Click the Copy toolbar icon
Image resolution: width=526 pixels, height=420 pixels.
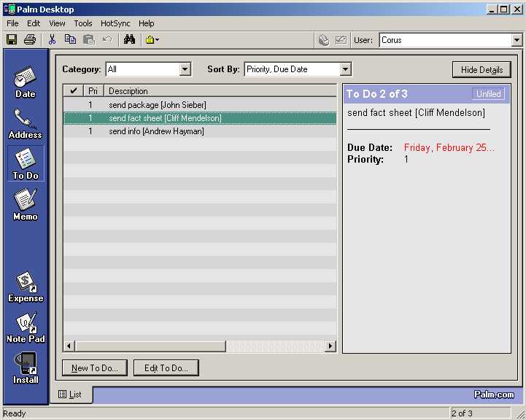pos(70,40)
